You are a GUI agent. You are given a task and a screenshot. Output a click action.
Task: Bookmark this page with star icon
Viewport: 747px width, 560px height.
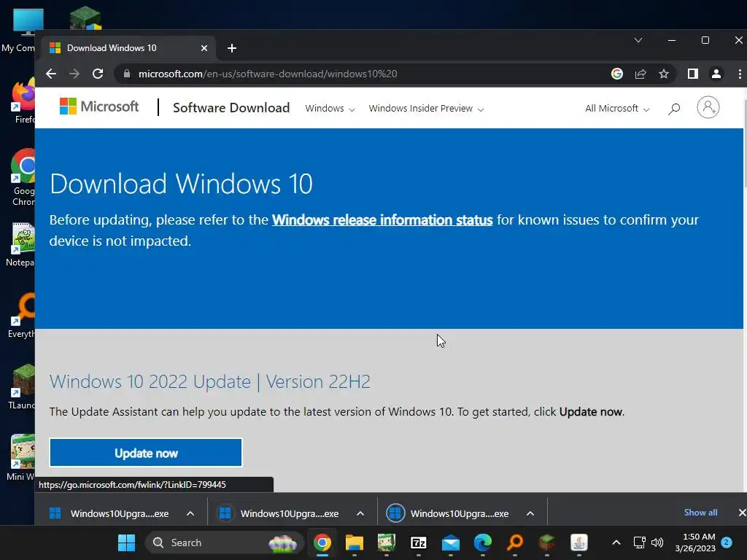(x=664, y=74)
